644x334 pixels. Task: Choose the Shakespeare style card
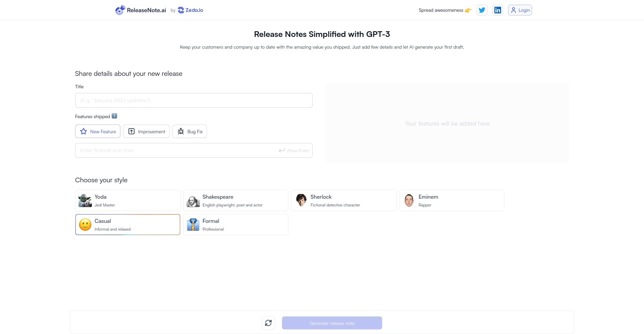click(236, 200)
